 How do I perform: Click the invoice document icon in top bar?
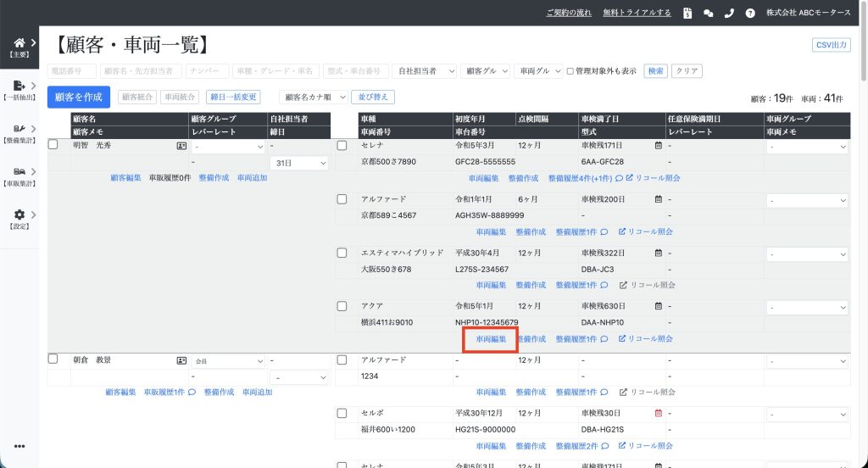687,13
